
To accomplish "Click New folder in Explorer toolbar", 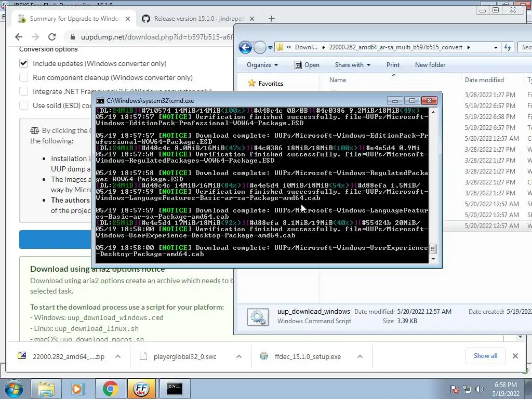I will coord(430,65).
